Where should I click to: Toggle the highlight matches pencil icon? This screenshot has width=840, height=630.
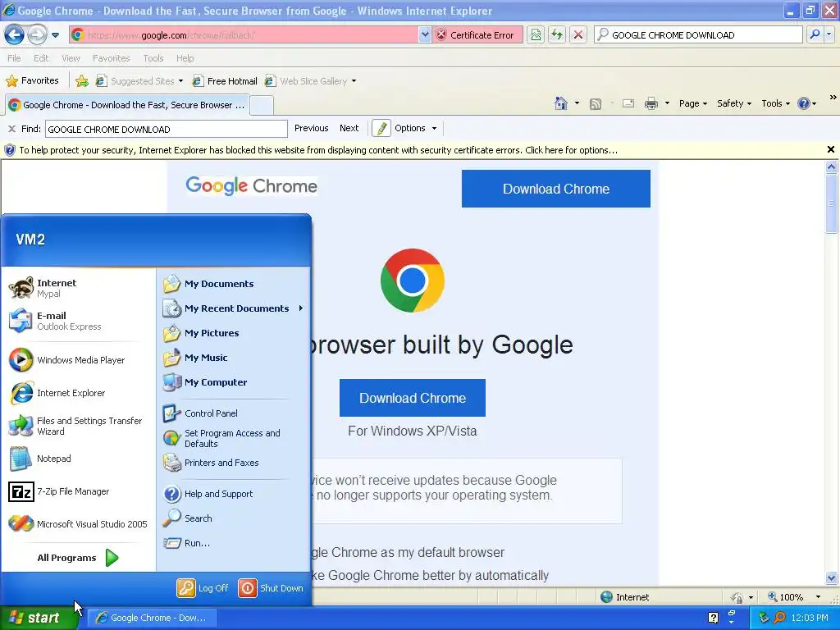(381, 128)
